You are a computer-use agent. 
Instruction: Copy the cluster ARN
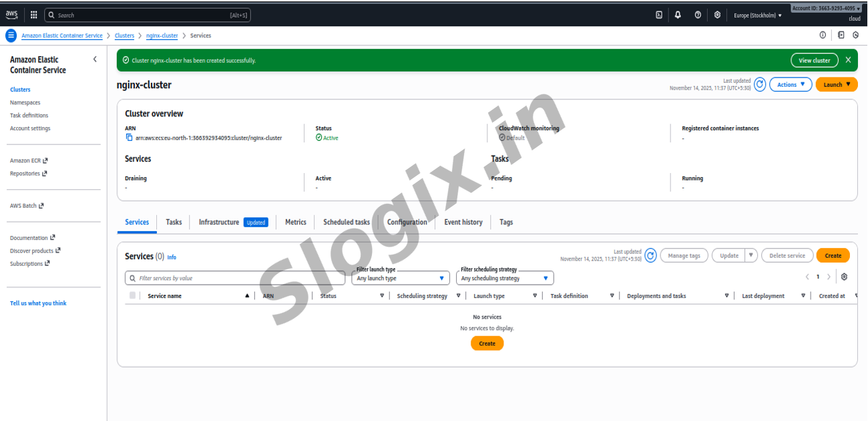130,138
